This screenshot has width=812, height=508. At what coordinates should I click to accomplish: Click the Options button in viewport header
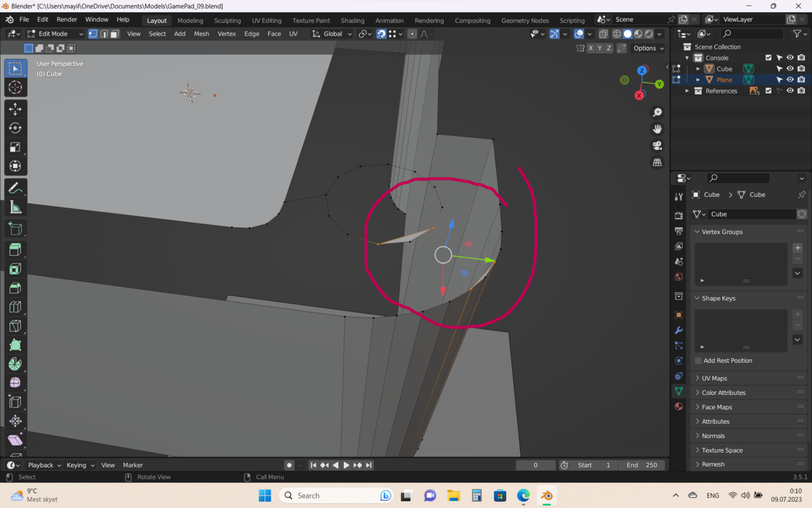coord(648,48)
